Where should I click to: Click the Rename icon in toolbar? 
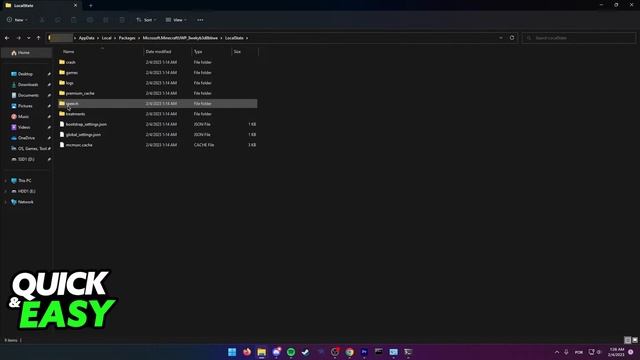click(x=90, y=20)
